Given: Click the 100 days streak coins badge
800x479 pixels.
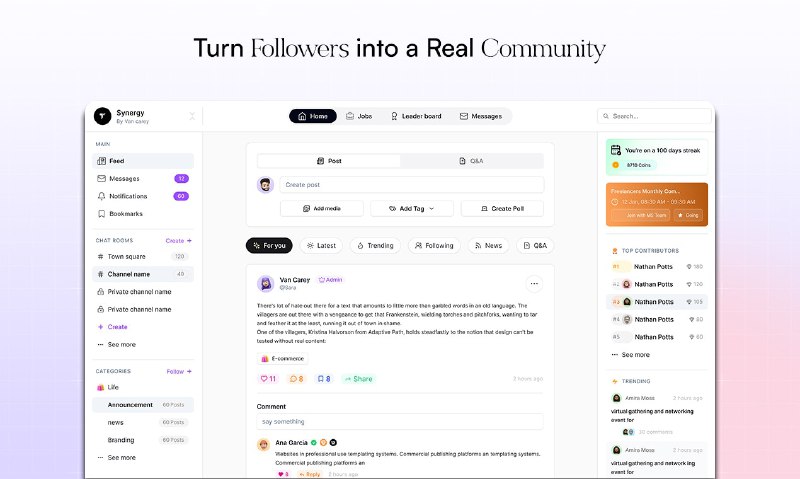Looking at the screenshot, I should [633, 165].
